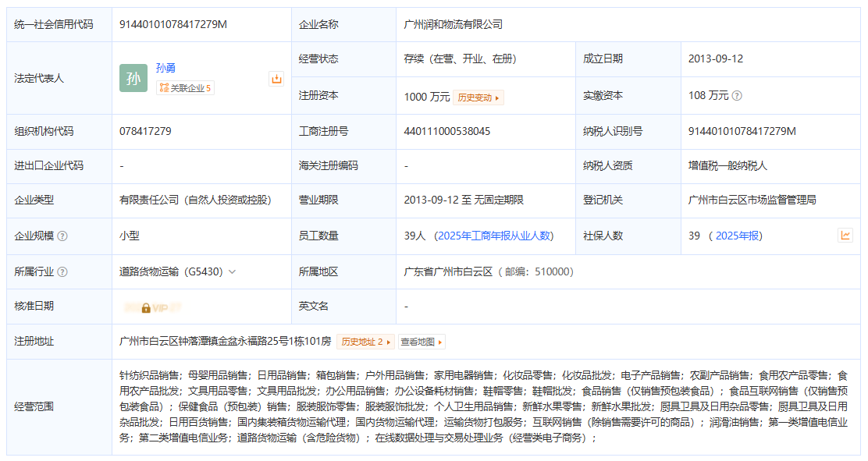The image size is (868, 461).
Task: Click the 查看地图 map button
Action: (x=422, y=342)
